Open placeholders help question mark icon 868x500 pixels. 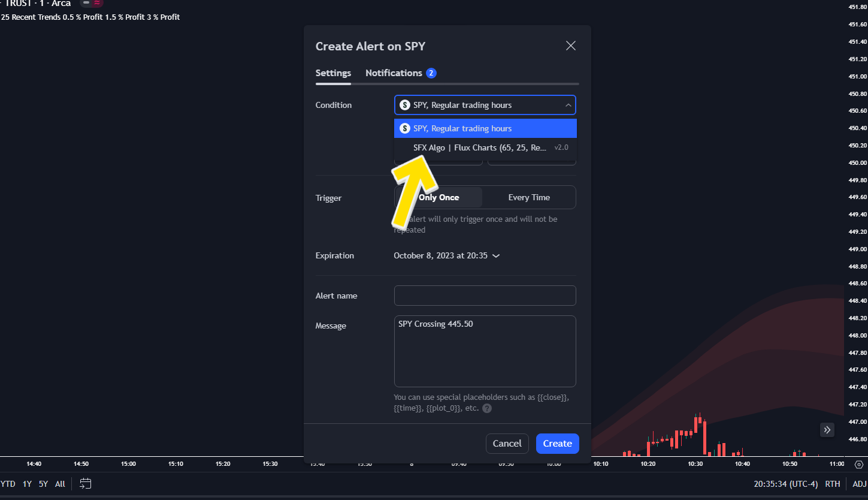(487, 408)
